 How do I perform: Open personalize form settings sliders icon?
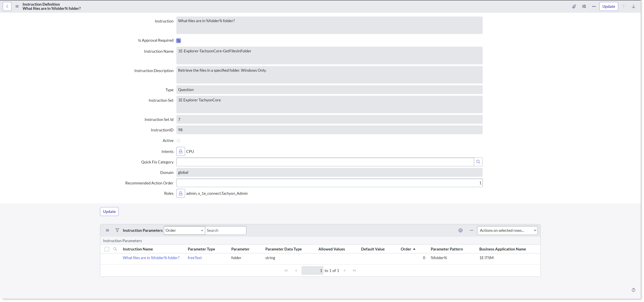(x=584, y=7)
